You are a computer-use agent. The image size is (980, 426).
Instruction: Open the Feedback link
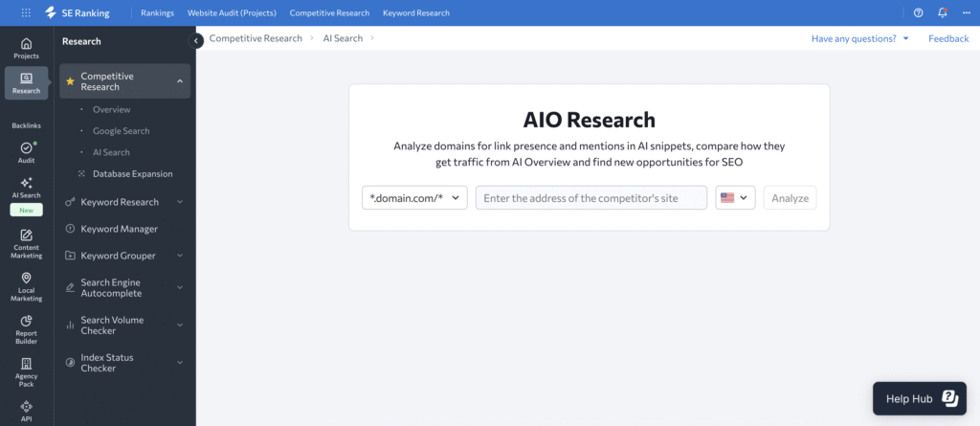(x=948, y=38)
